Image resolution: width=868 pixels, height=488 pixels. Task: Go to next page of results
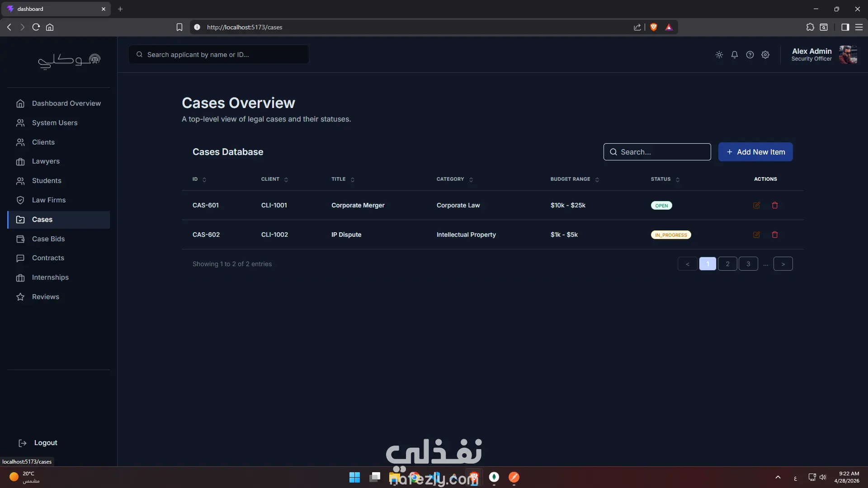coord(783,264)
